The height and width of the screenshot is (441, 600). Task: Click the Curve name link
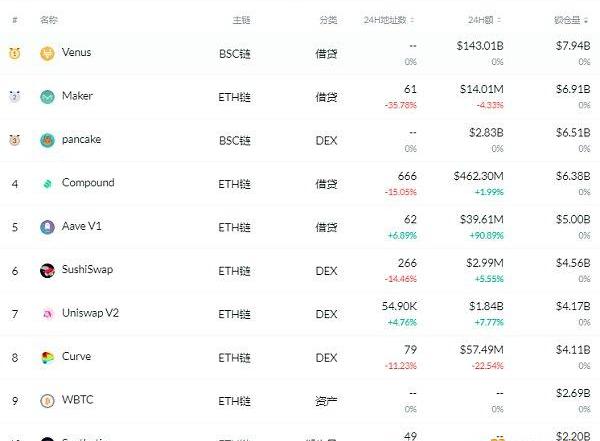(x=76, y=357)
